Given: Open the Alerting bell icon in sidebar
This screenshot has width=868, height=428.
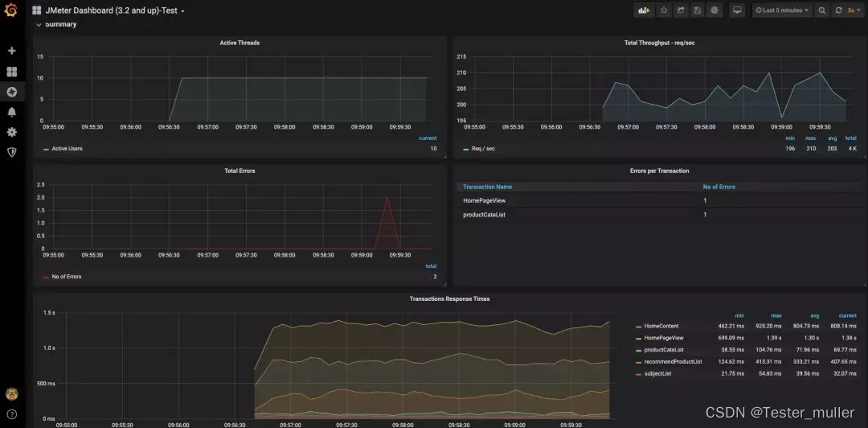Looking at the screenshot, I should click(11, 112).
